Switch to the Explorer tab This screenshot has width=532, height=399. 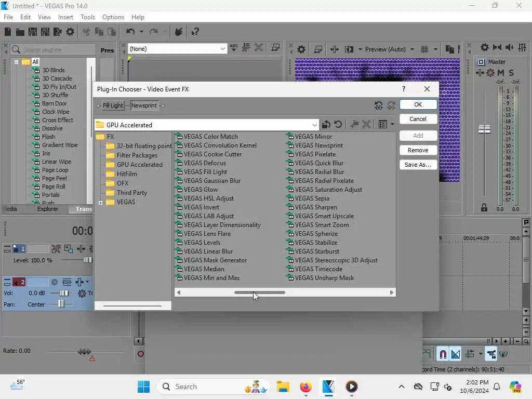[x=47, y=209]
